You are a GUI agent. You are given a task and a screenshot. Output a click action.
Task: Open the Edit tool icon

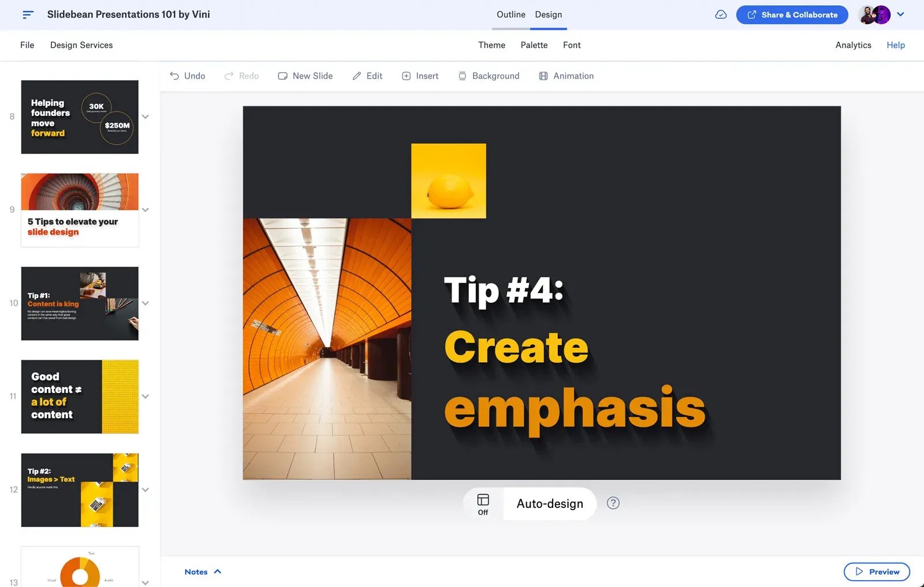[356, 76]
